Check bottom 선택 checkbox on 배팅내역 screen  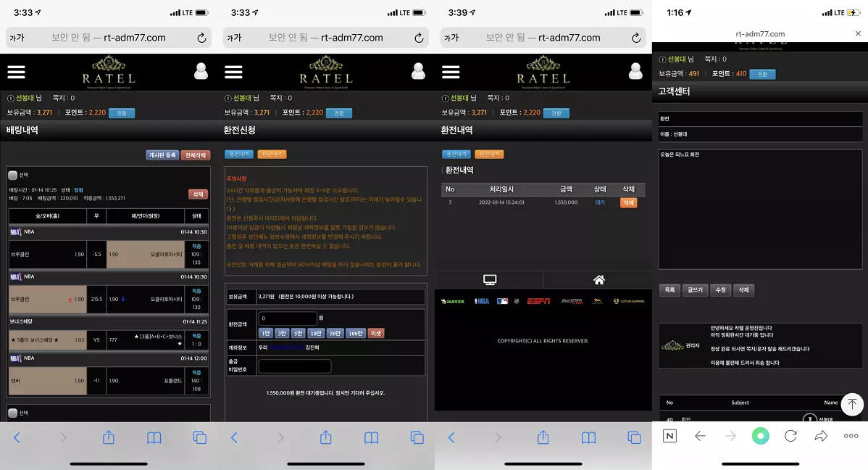[x=12, y=413]
